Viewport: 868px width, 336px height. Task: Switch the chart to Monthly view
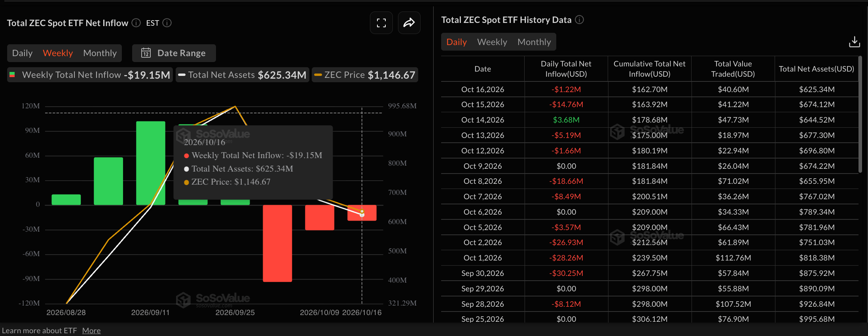(100, 53)
